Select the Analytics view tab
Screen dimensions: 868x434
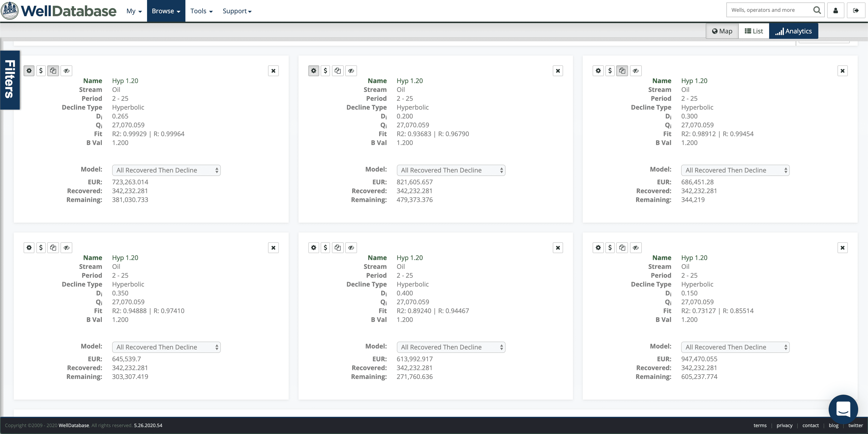[793, 31]
